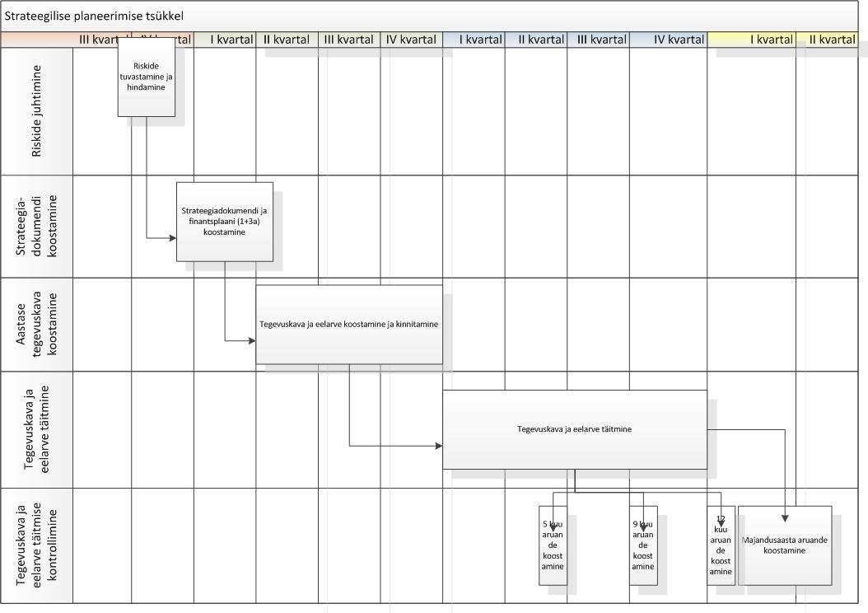868x613 pixels.
Task: Select the 'Aastase tegevuskava koostamine' swimlane label
Action: (x=37, y=324)
